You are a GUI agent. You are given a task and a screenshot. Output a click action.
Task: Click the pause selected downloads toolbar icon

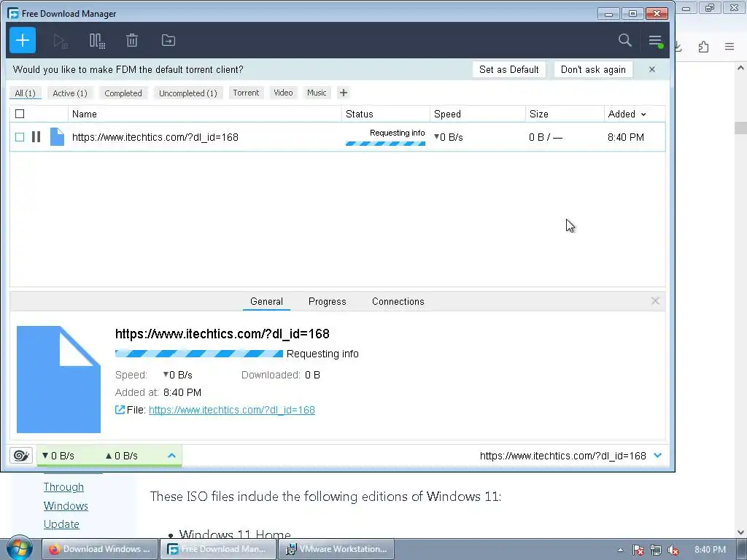point(97,41)
